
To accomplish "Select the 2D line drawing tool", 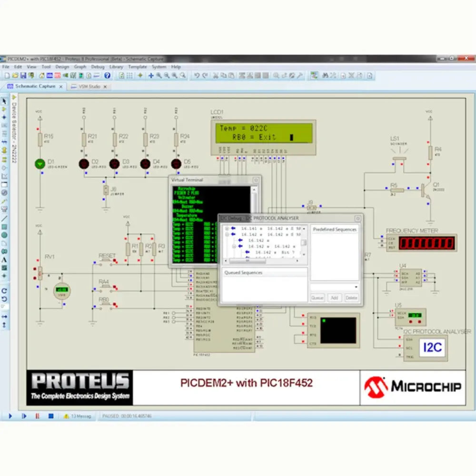I will click(x=4, y=218).
